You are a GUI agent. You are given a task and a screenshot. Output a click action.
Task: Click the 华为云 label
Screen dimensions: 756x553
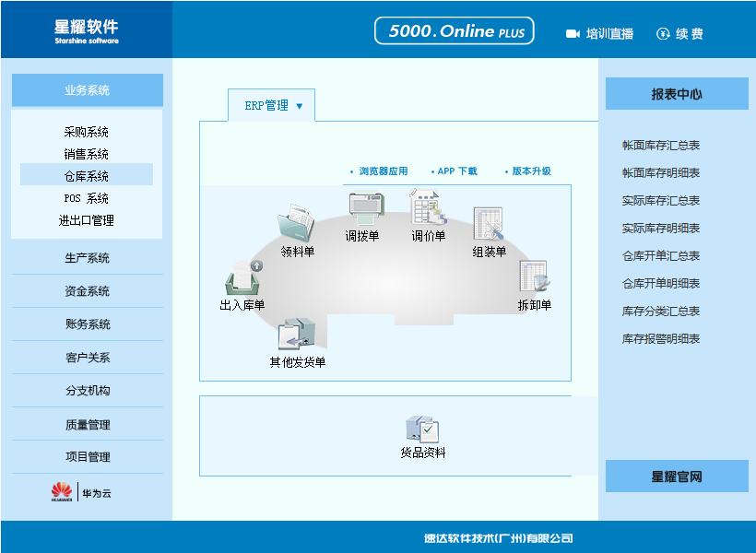[x=97, y=493]
